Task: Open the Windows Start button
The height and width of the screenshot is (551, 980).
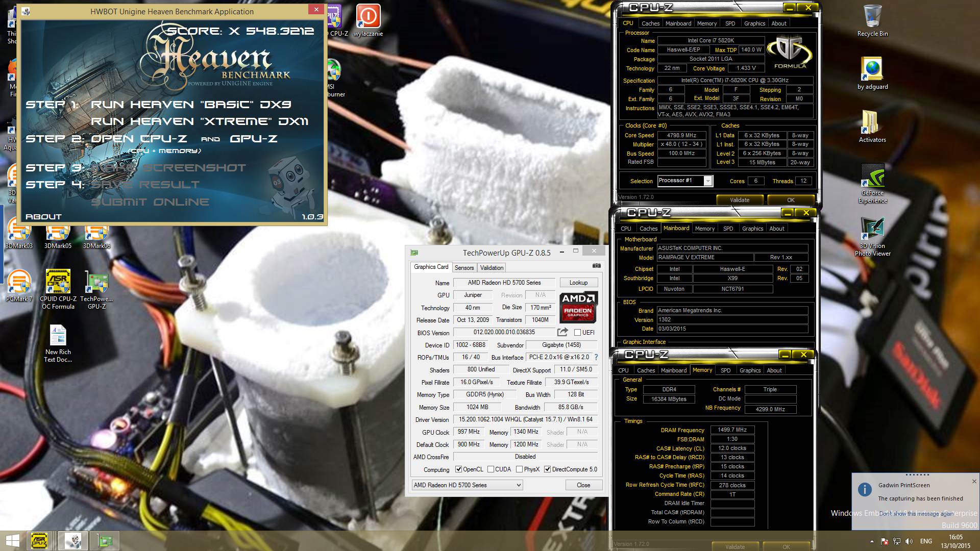Action: point(13,541)
